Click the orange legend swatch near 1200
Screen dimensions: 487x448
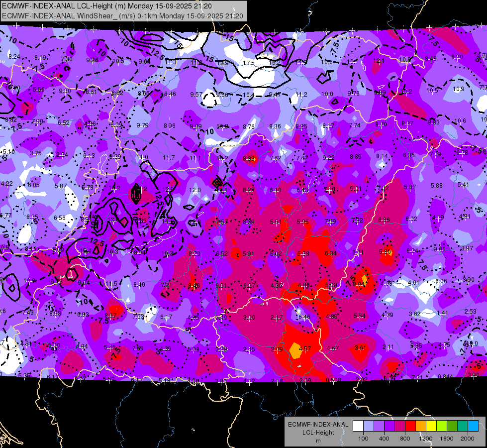(421, 426)
